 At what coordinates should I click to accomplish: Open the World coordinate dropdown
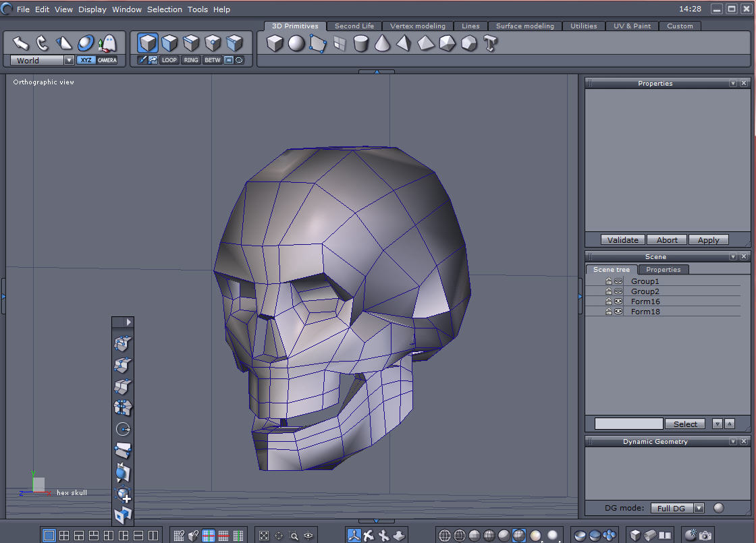click(x=69, y=60)
